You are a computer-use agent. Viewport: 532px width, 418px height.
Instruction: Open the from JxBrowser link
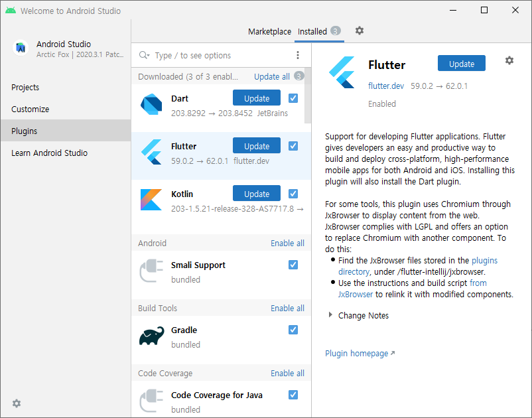(x=478, y=283)
